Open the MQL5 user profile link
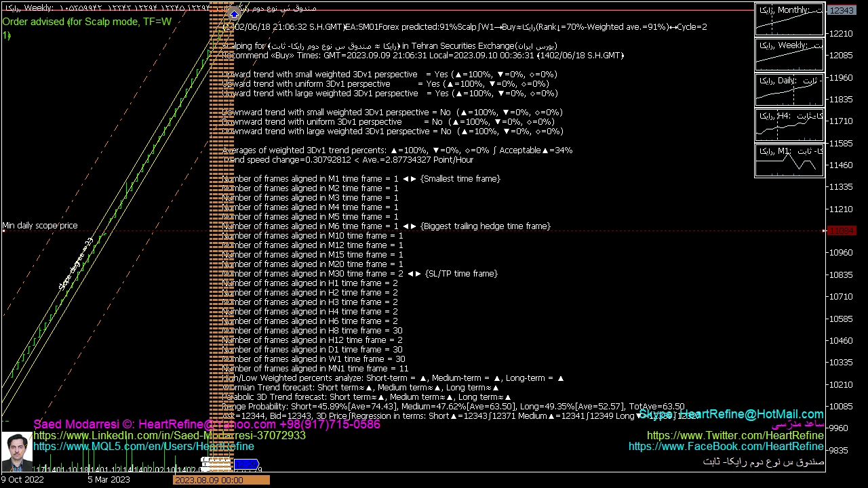The width and height of the screenshot is (868, 488). pyautogui.click(x=144, y=446)
